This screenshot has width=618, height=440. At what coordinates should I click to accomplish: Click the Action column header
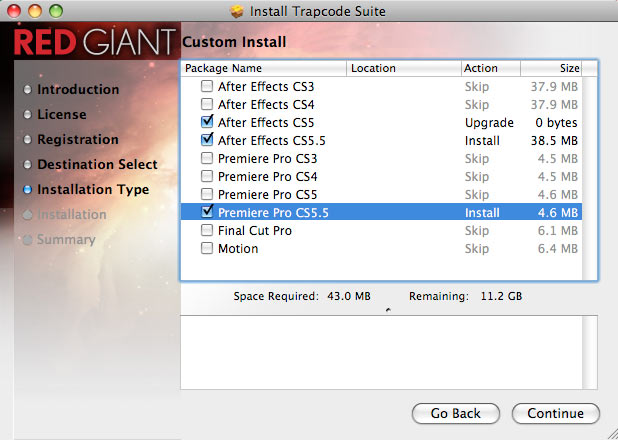491,68
